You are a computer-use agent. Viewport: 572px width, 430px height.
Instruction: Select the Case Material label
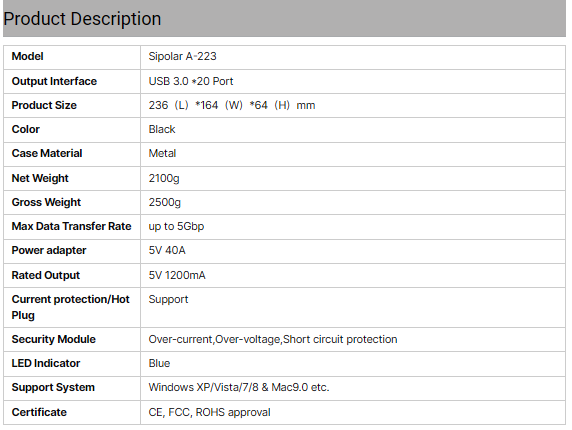[x=47, y=153]
